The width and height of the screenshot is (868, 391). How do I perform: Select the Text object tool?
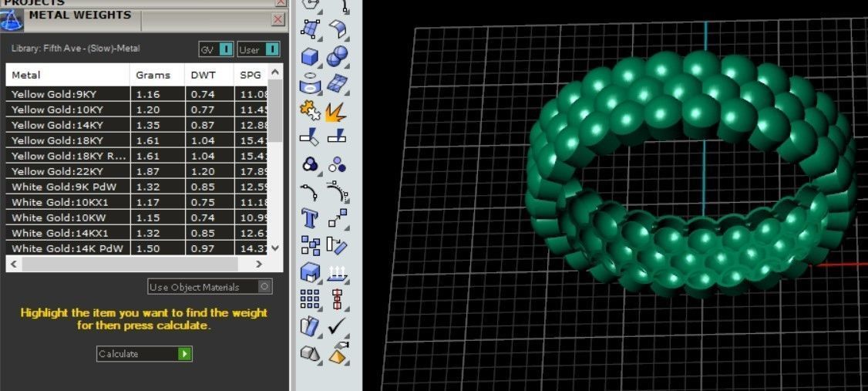click(311, 218)
